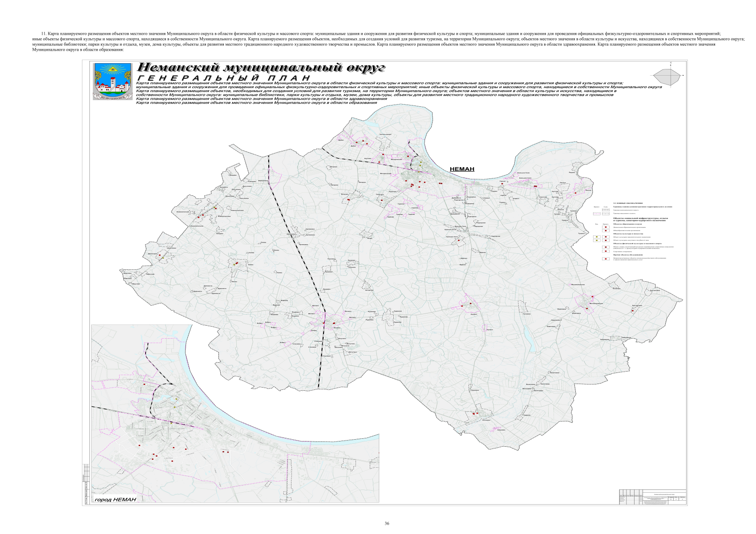Click the preschool organization red legend marker

[x=606, y=227]
